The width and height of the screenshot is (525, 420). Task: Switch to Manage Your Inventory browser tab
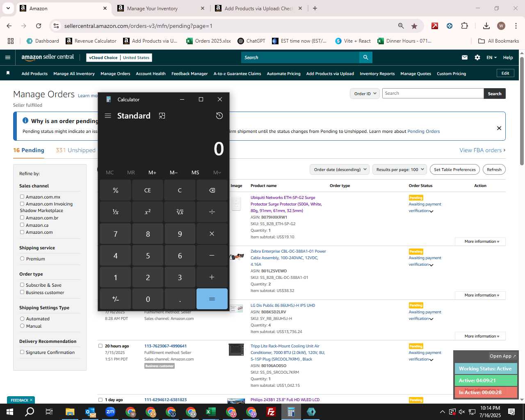point(161,8)
